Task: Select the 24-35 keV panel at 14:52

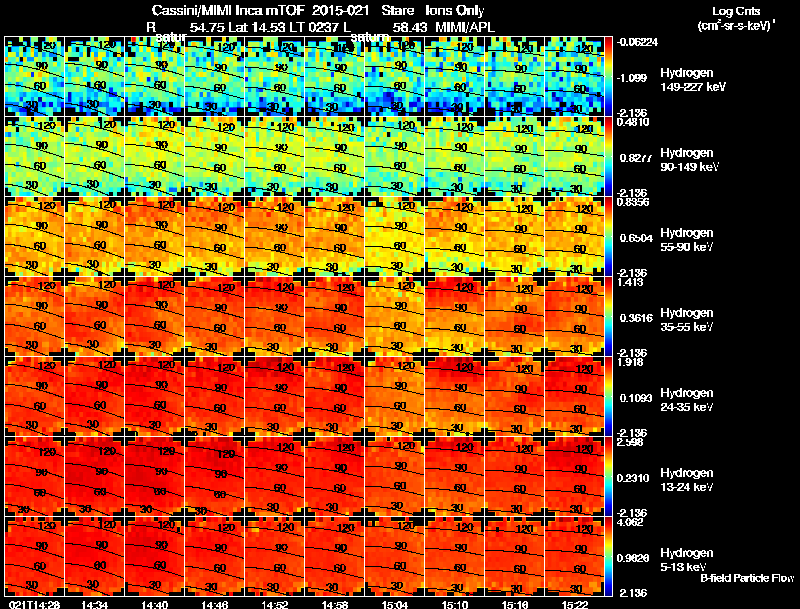Action: point(274,396)
